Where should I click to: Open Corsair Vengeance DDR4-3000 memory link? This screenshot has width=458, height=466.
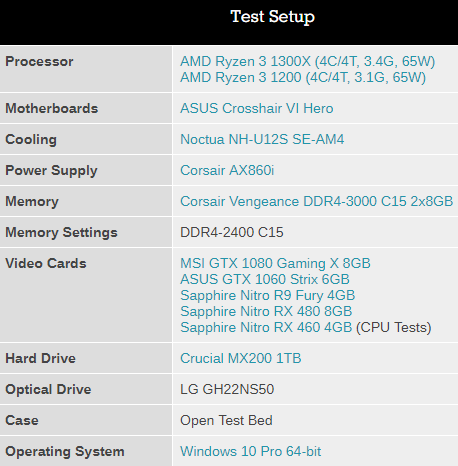pyautogui.click(x=317, y=202)
